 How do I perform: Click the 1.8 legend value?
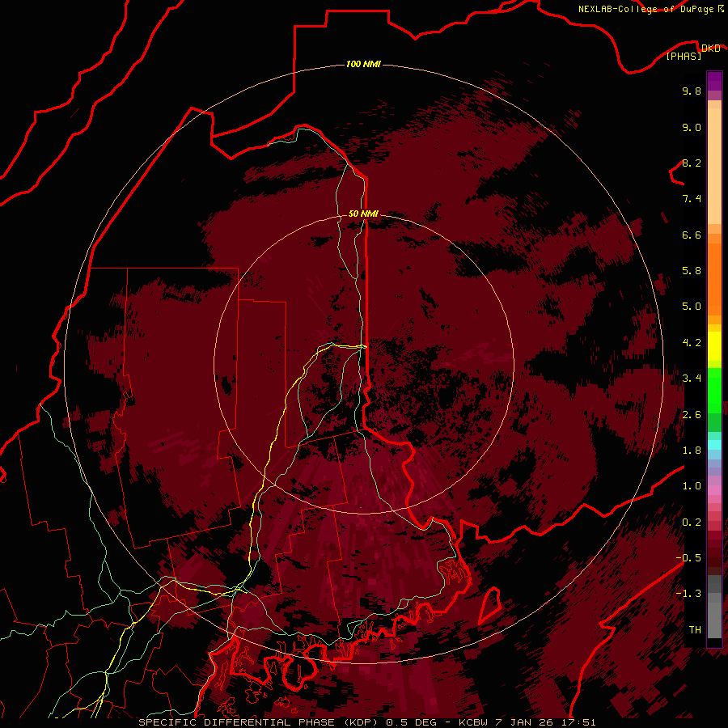[x=692, y=451]
